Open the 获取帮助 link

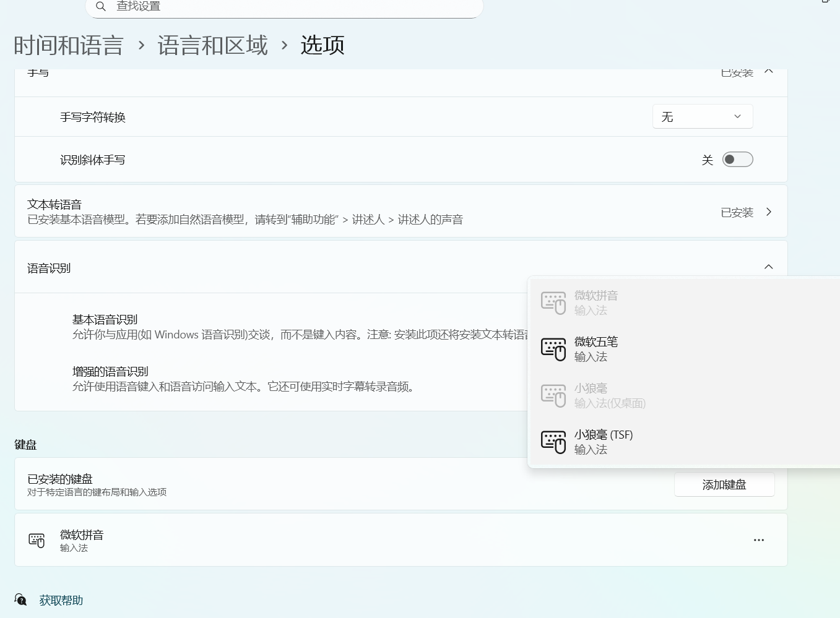[x=61, y=600]
